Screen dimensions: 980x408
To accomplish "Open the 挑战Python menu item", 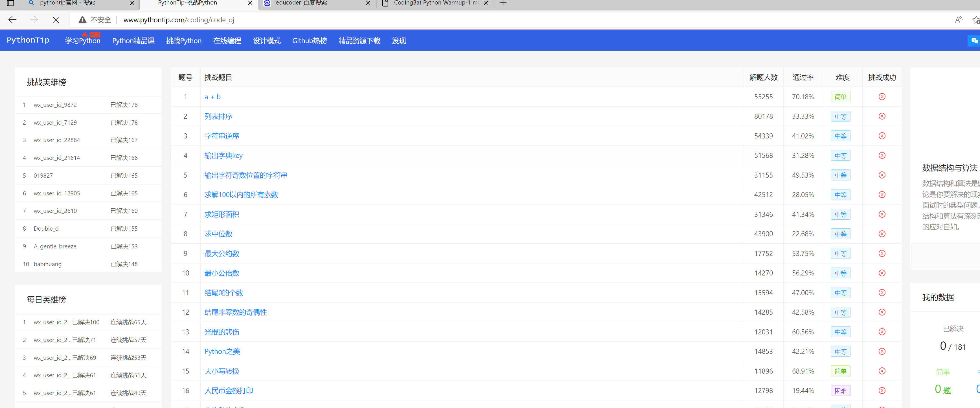I will click(184, 41).
